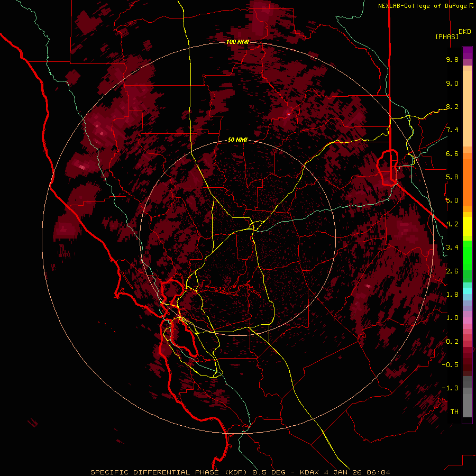Pick the pink segment of the color bar
Screen dimensions: 476x476
tap(467, 321)
